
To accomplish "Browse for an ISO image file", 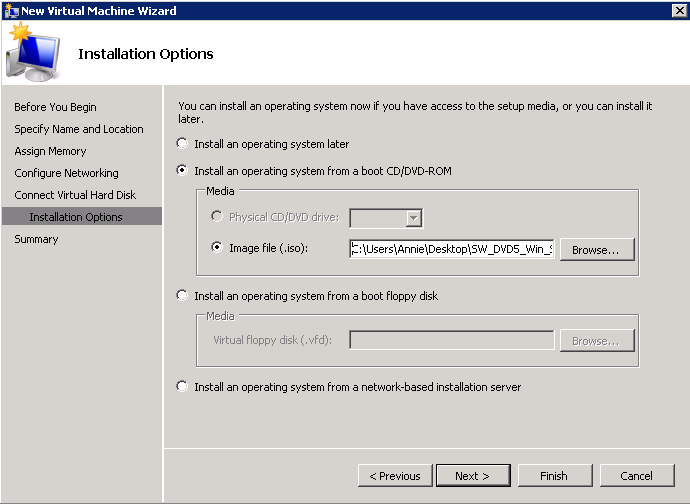I will tap(596, 249).
